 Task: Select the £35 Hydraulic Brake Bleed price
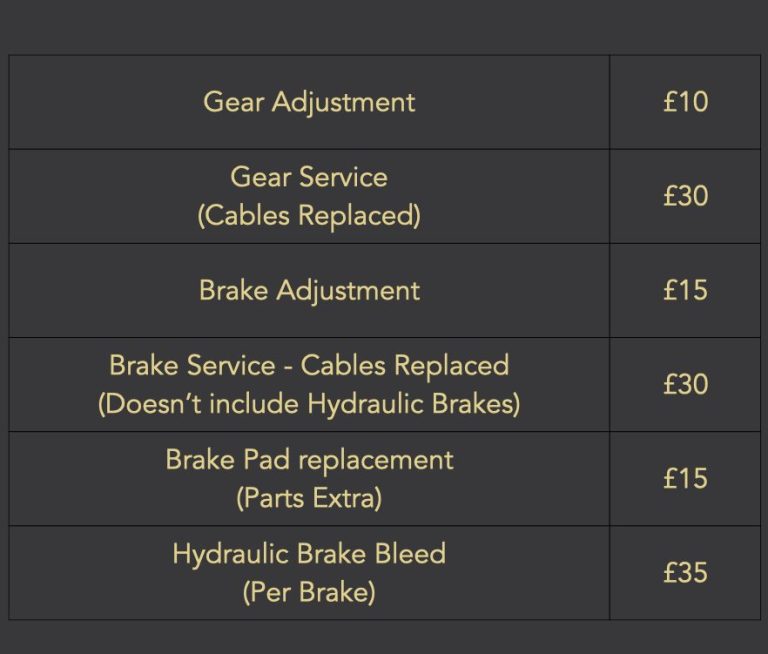coord(685,572)
